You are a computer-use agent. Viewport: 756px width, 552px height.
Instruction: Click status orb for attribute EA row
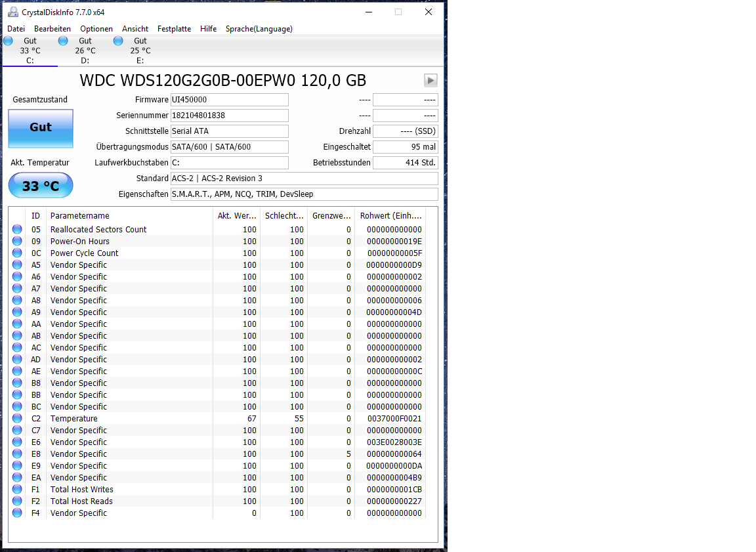17,477
